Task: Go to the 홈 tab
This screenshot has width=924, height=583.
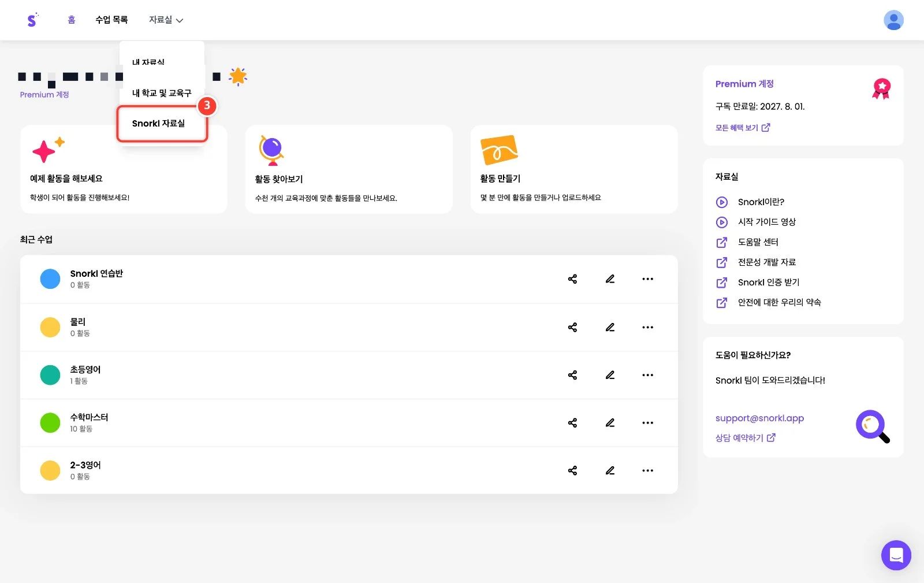Action: click(72, 20)
